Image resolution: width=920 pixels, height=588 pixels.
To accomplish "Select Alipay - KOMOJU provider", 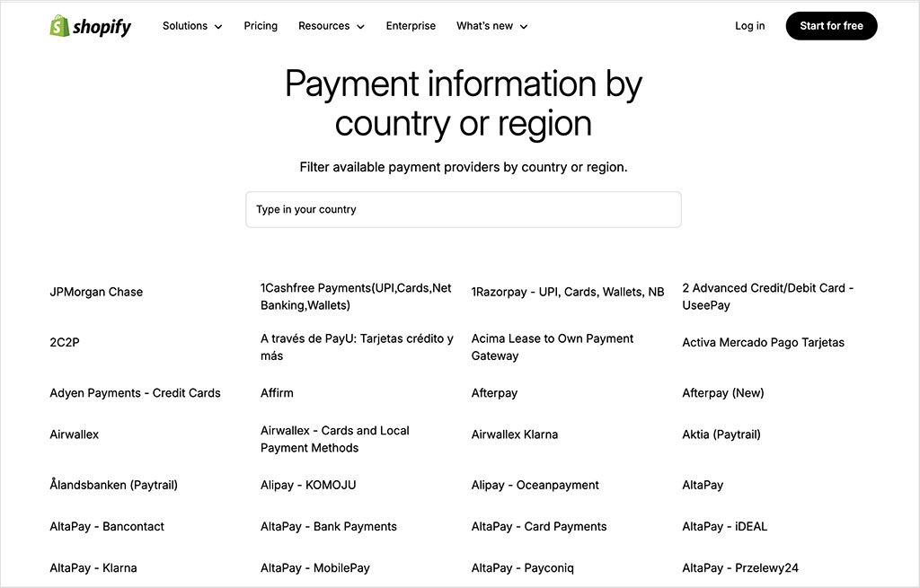I will (308, 485).
